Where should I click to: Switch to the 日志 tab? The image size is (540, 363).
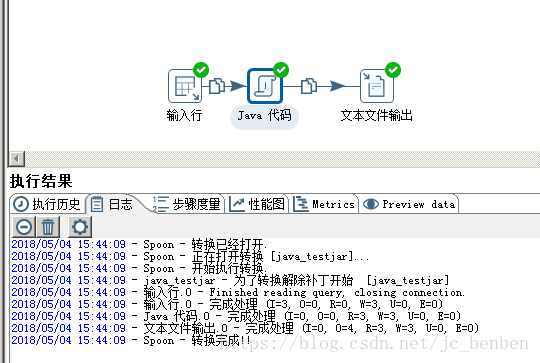coord(112,204)
